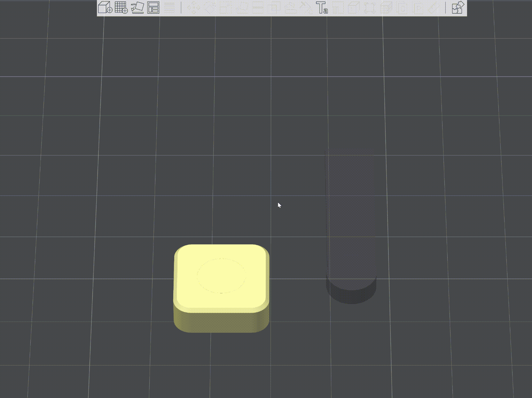This screenshot has width=532, height=398.
Task: Select the circle sketch on the box
Action: coord(221,275)
